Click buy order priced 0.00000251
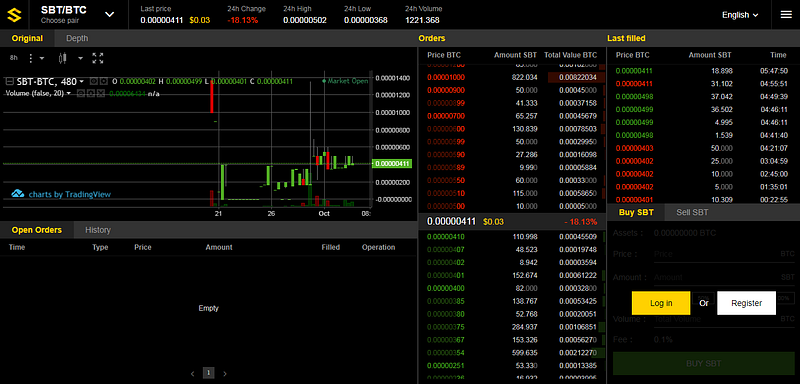This screenshot has height=384, width=800. (512, 366)
